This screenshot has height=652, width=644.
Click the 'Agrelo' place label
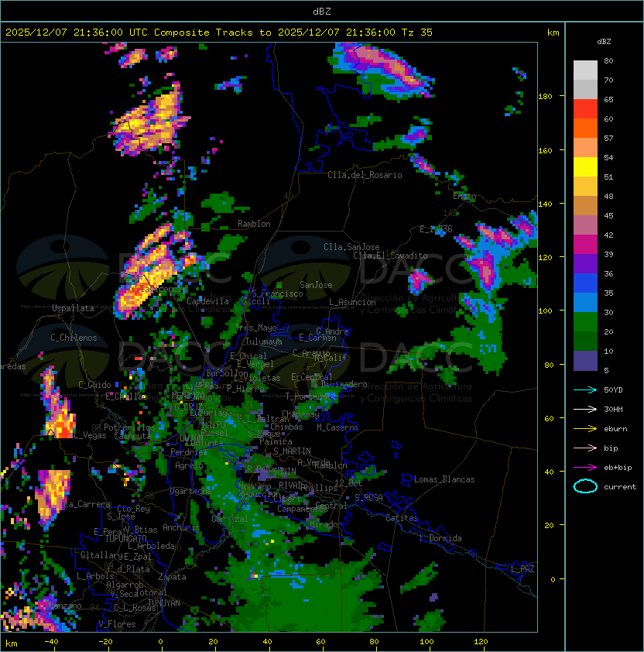[189, 465]
